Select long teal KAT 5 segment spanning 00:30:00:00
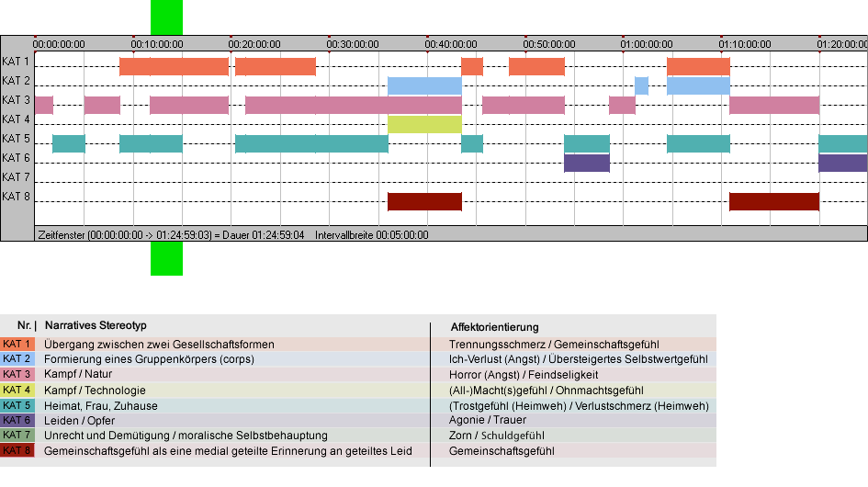The width and height of the screenshot is (868, 487). click(311, 144)
